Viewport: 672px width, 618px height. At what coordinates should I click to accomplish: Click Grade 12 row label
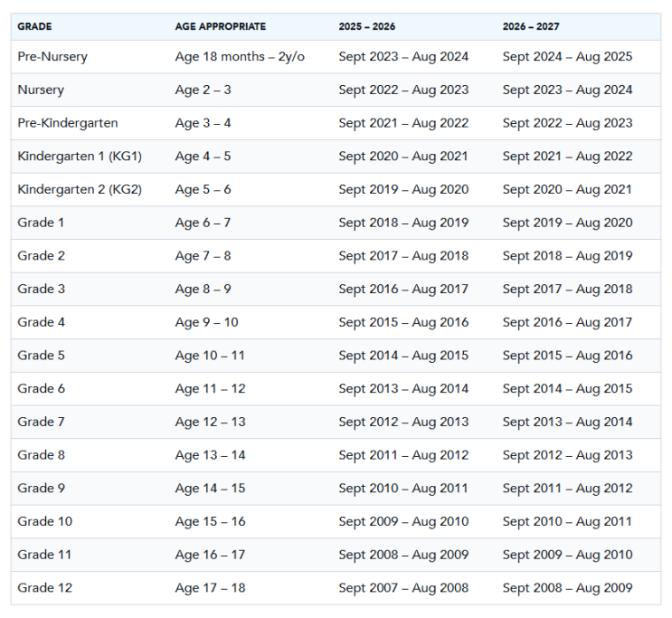[45, 588]
